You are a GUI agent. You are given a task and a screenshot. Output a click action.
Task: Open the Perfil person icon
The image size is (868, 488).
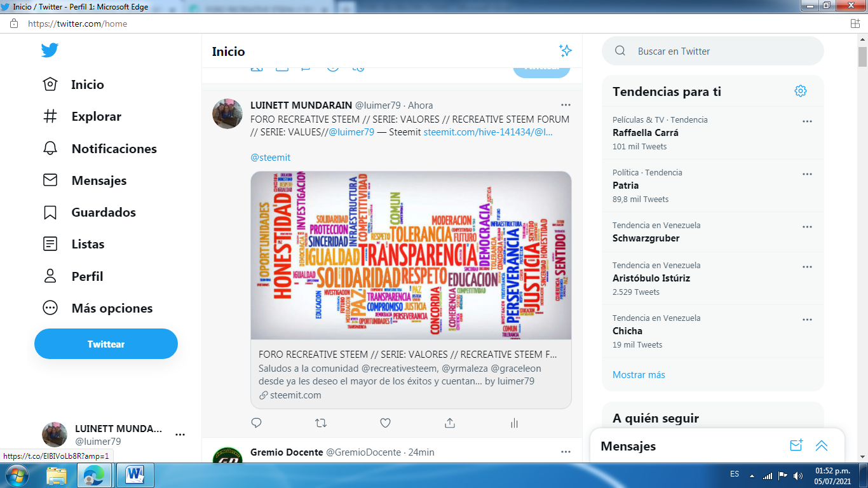(50, 276)
